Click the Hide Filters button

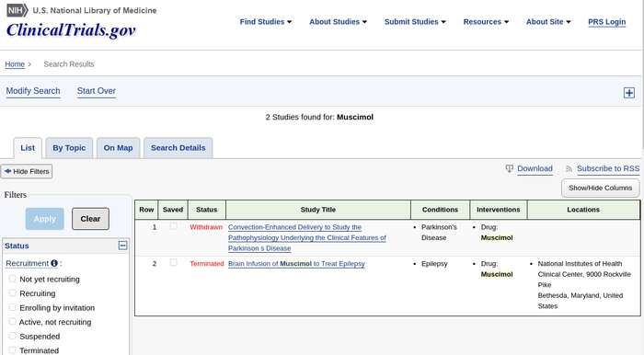(27, 171)
